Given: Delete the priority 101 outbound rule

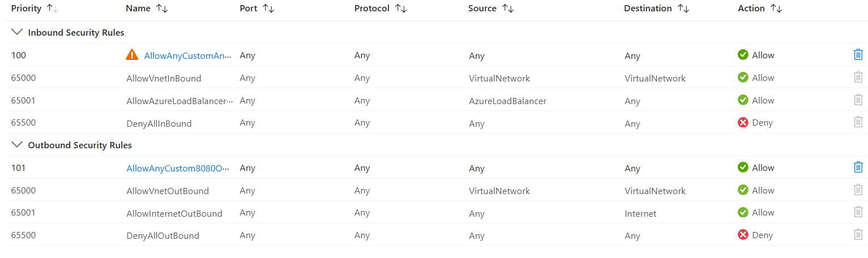Looking at the screenshot, I should pyautogui.click(x=858, y=167).
